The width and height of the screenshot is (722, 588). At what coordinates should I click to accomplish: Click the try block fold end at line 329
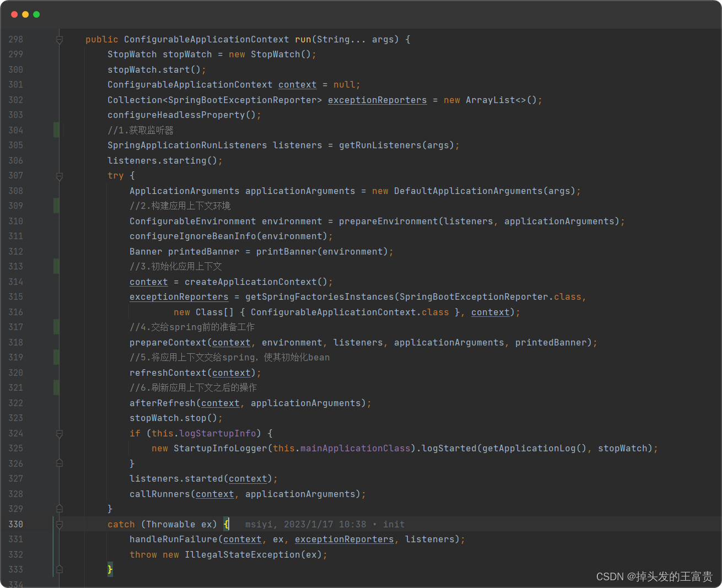click(60, 509)
